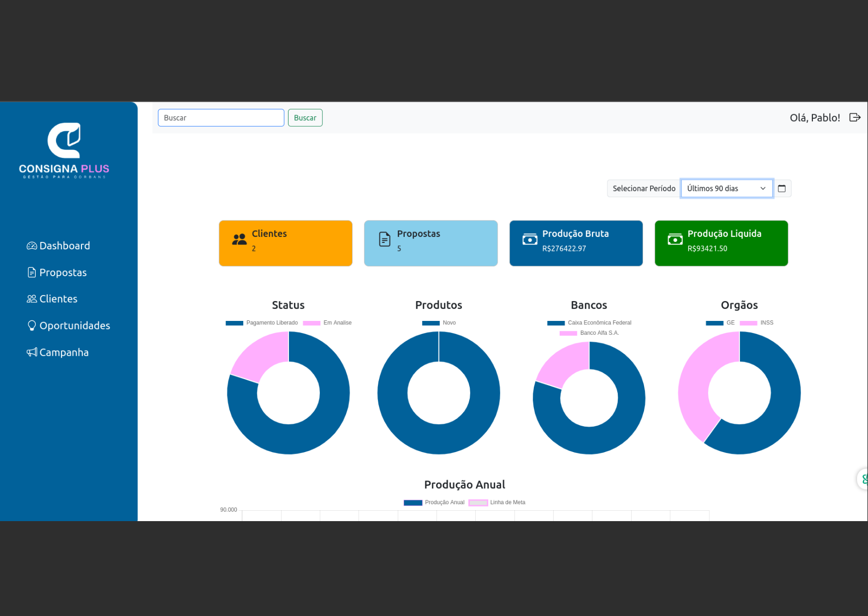The width and height of the screenshot is (868, 616).
Task: Click the Clientes people icon in sidebar
Action: 32,299
